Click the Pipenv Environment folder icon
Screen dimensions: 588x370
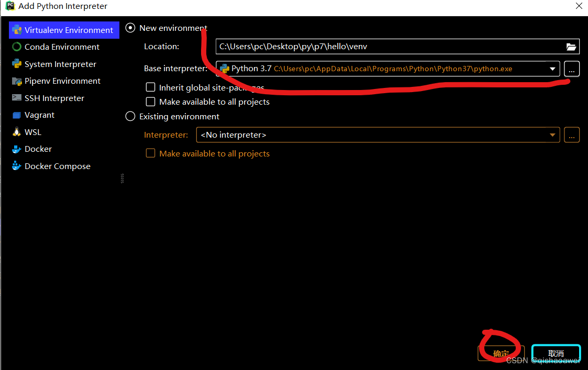point(17,81)
